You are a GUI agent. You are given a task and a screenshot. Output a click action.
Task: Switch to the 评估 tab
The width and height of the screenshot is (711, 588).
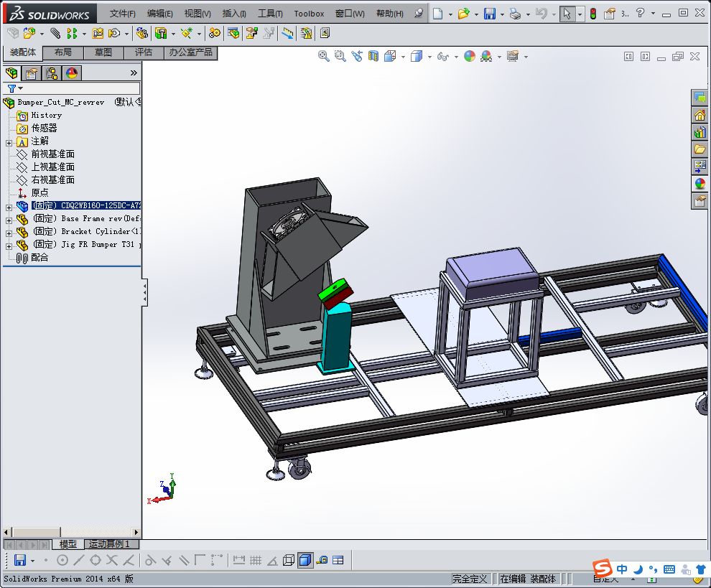pos(143,52)
